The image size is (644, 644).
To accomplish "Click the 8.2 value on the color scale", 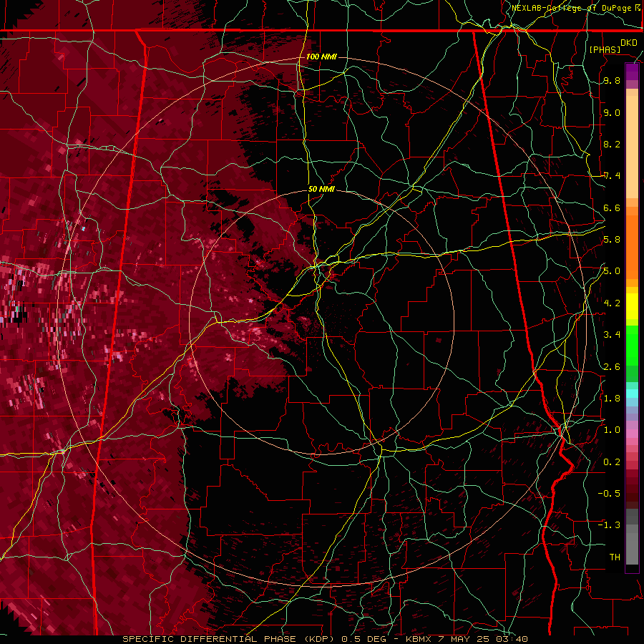I will click(x=612, y=144).
